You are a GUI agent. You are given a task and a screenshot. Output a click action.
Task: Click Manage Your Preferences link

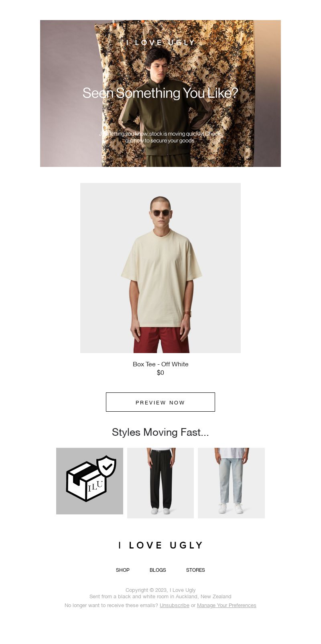(227, 605)
